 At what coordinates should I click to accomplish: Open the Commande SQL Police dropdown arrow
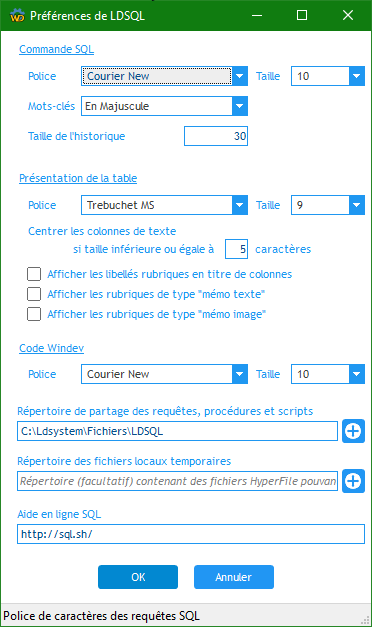tap(240, 76)
